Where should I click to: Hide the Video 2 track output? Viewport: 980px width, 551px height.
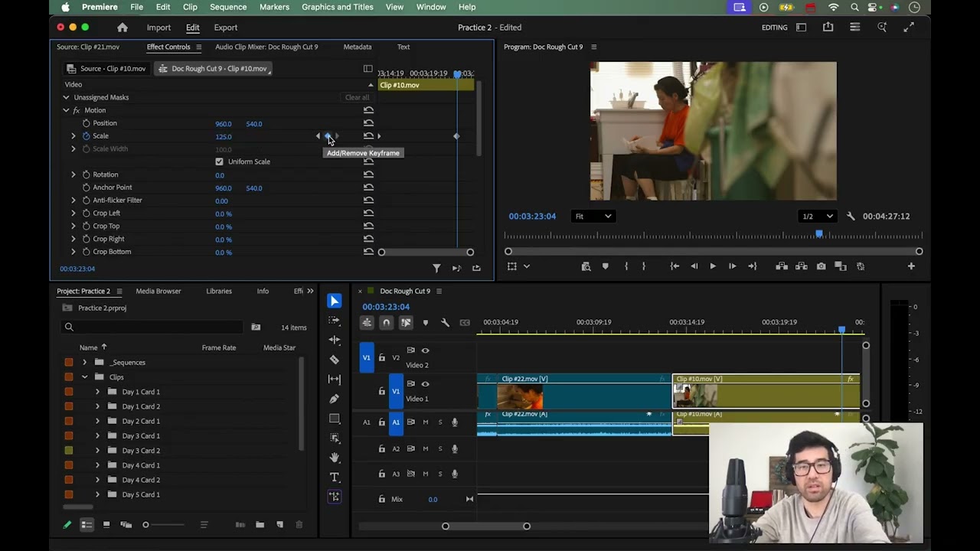click(x=425, y=350)
